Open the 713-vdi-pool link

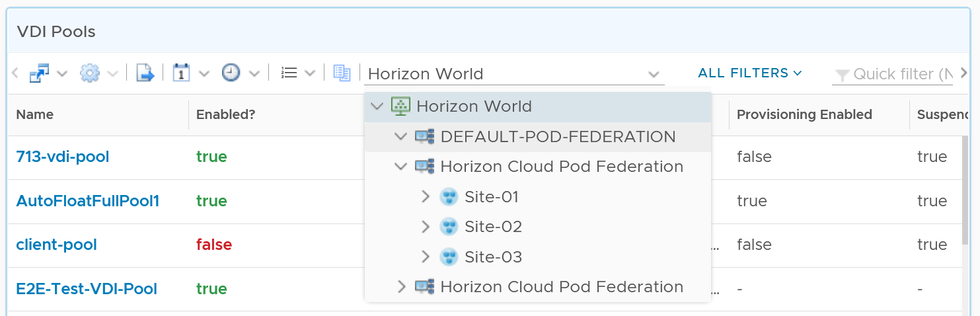(x=63, y=157)
